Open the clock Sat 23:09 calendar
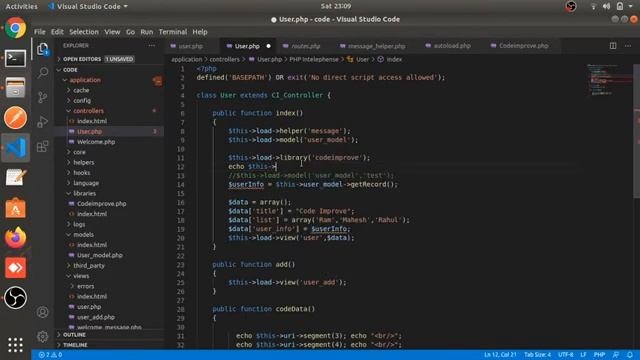Screen dimensions: 640x360 click(x=336, y=6)
